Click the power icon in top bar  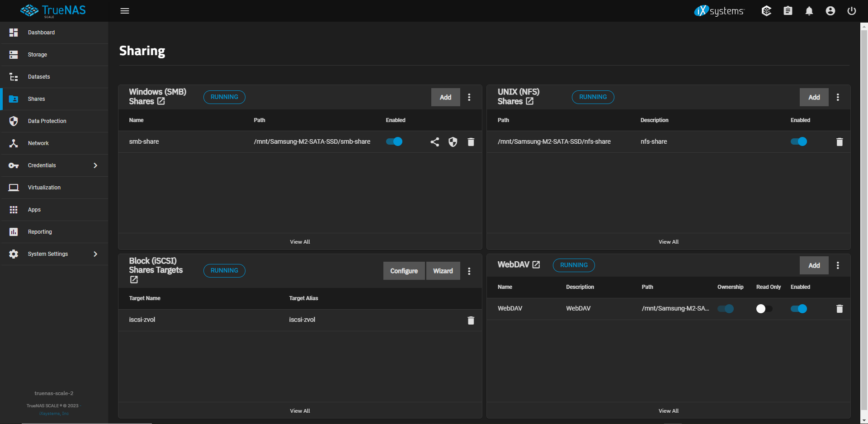(851, 11)
